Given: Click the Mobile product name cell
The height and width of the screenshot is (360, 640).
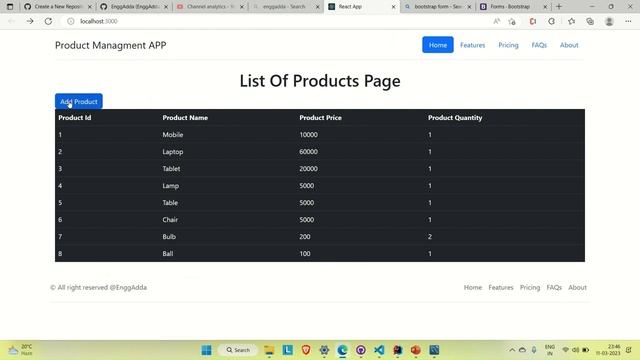Looking at the screenshot, I should (173, 135).
